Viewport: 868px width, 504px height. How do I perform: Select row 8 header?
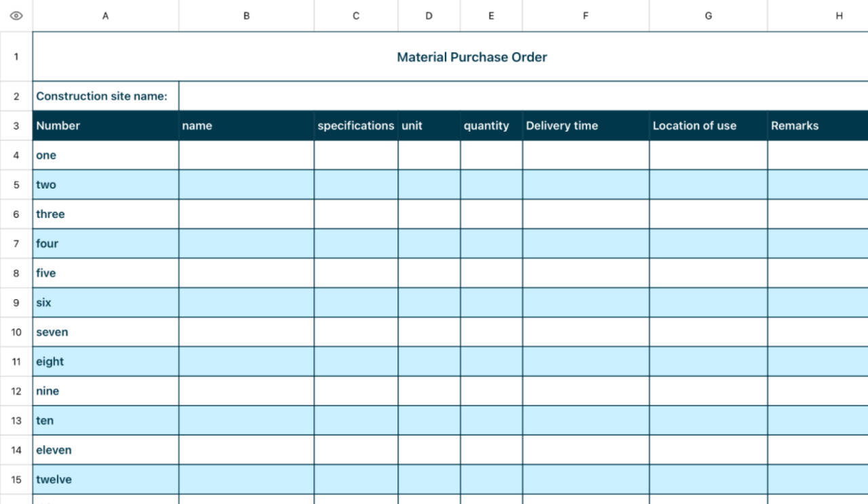click(x=16, y=273)
